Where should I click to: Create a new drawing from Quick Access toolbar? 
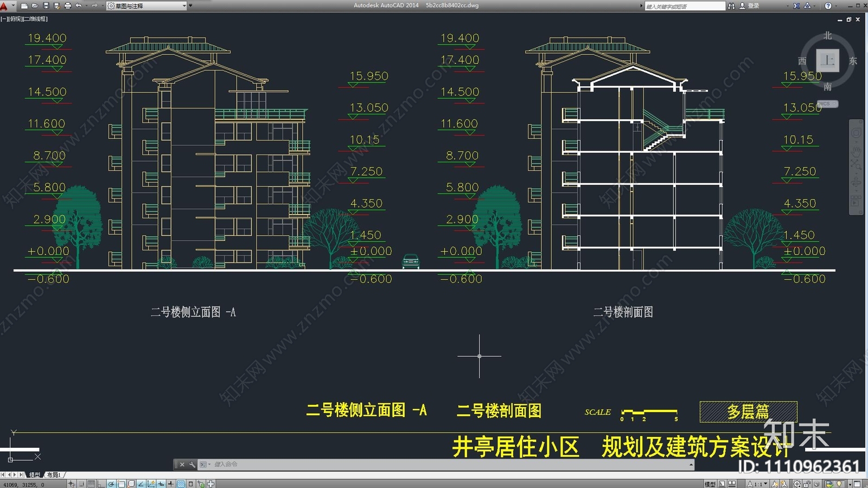[x=24, y=6]
